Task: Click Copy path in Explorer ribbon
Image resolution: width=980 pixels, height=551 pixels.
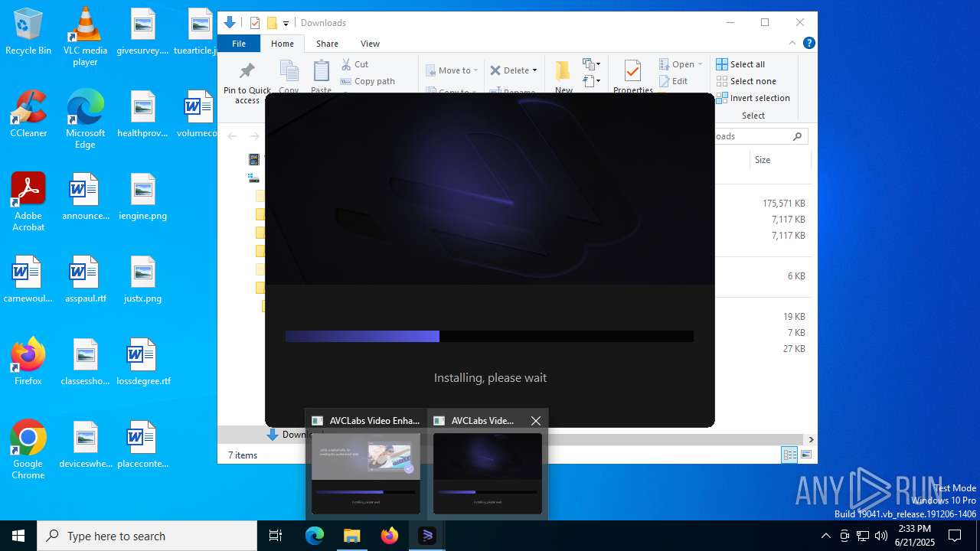Action: point(367,81)
